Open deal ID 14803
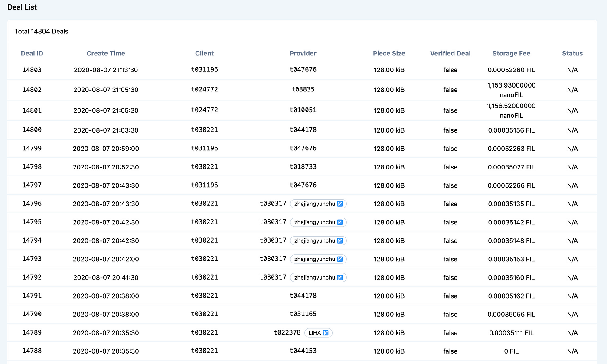The width and height of the screenshot is (607, 364). pos(32,70)
